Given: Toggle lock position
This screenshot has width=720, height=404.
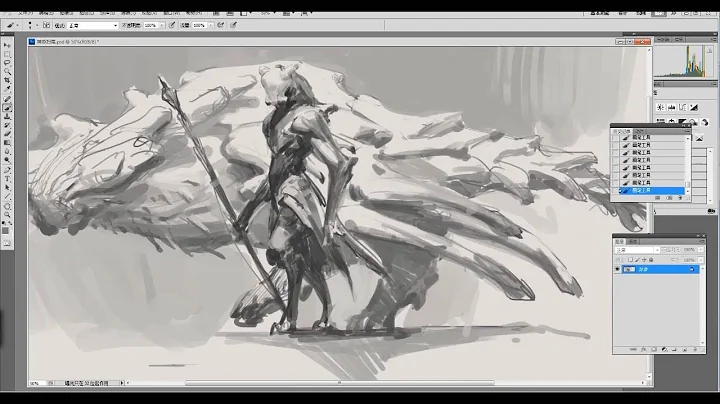Looking at the screenshot, I should pyautogui.click(x=644, y=260).
